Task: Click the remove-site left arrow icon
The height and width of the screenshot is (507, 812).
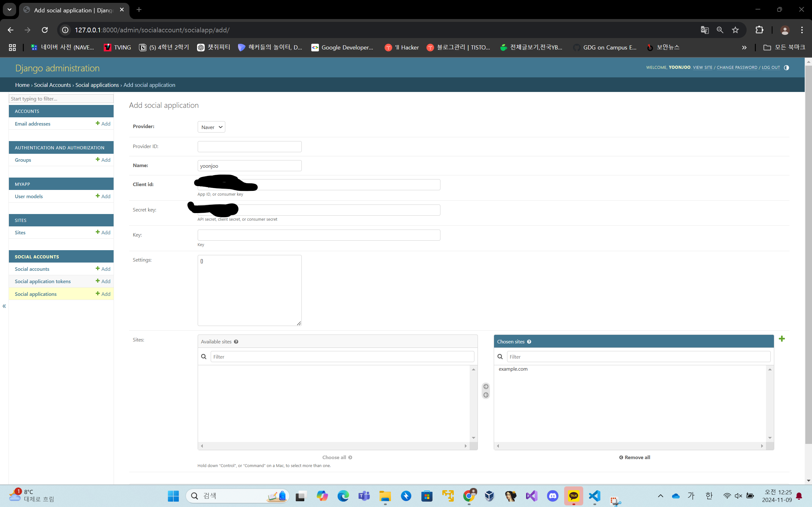Action: coord(485,395)
